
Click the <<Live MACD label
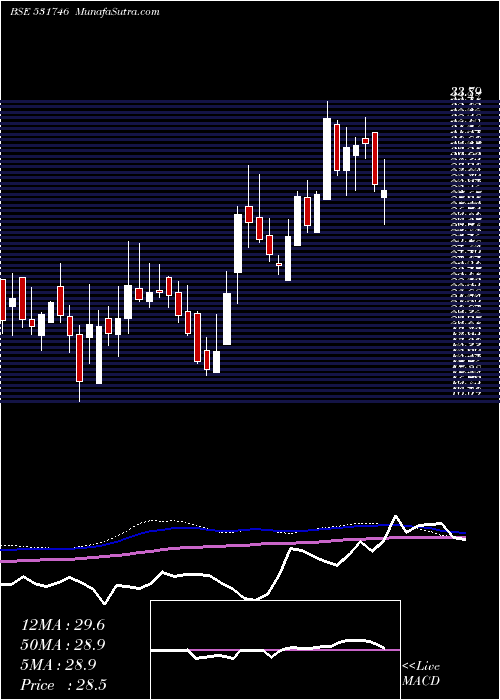point(421,674)
